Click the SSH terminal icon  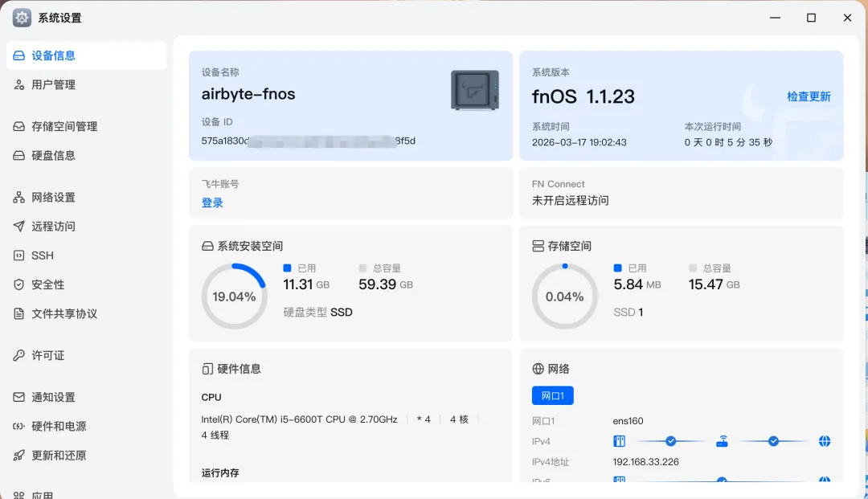pos(18,256)
